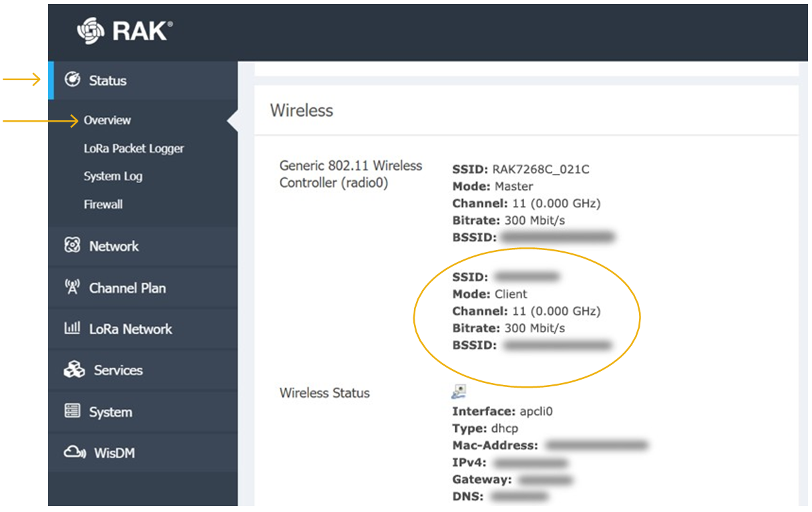The image size is (812, 512).
Task: Select the WisDM menu item
Action: (143, 453)
